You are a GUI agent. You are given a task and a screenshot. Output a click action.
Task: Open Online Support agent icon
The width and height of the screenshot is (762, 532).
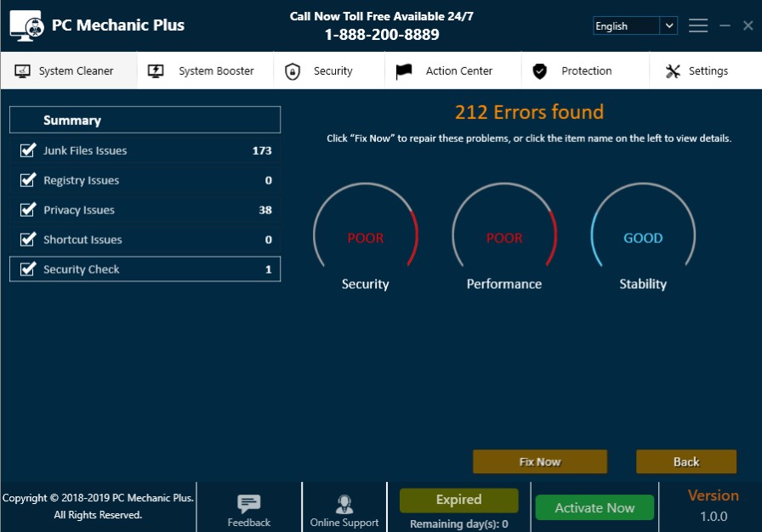344,503
